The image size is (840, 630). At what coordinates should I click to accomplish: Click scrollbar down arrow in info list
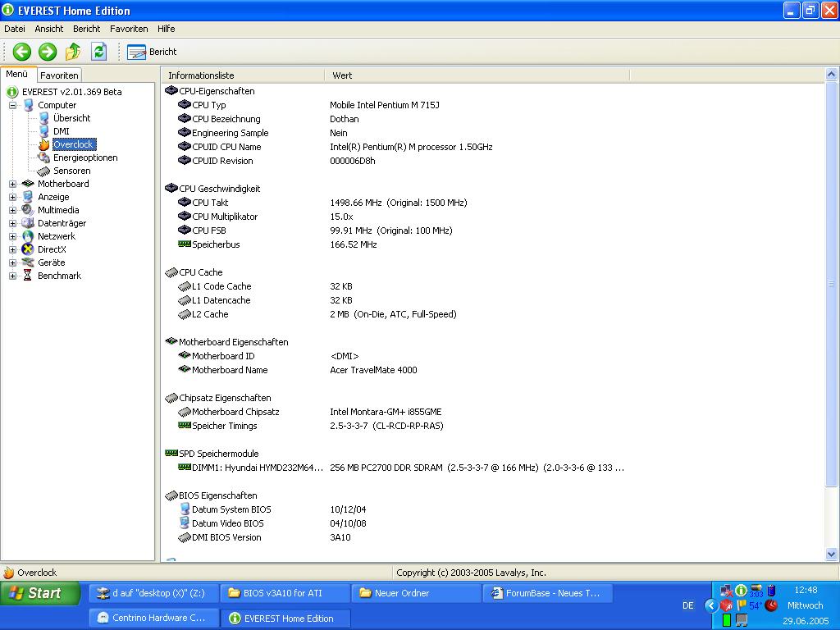pyautogui.click(x=832, y=555)
